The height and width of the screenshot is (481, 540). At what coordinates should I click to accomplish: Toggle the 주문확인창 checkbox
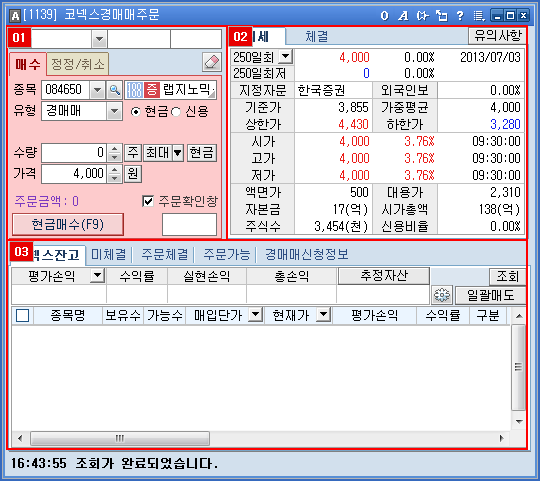point(148,201)
